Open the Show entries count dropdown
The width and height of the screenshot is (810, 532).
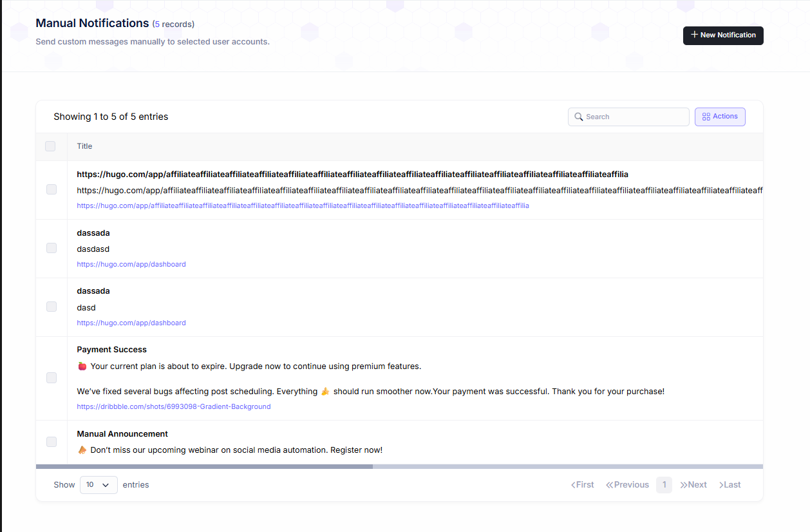pos(99,485)
